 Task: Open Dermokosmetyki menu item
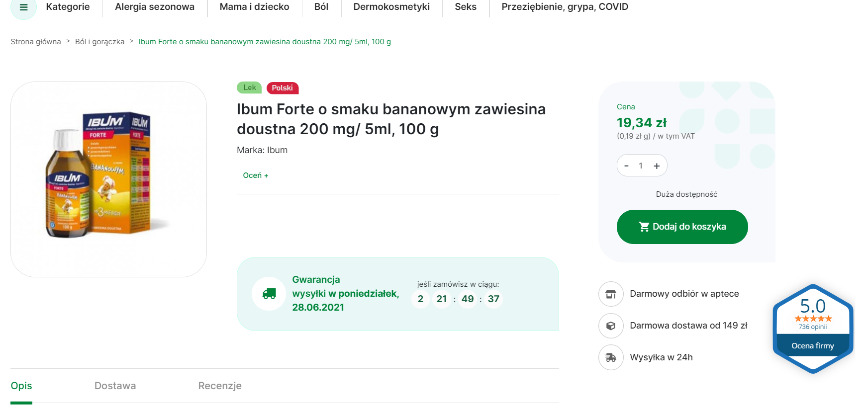tap(391, 7)
